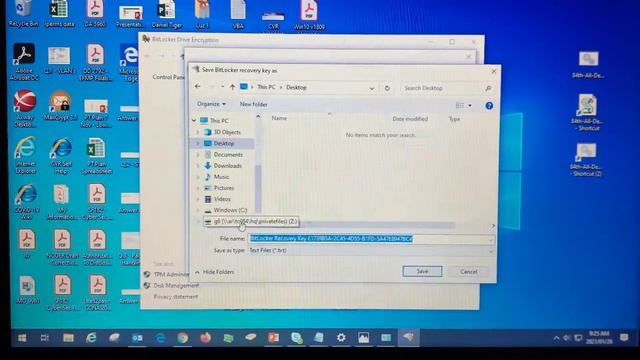Go back with the dialog's back arrow
The height and width of the screenshot is (360, 640).
pos(198,87)
